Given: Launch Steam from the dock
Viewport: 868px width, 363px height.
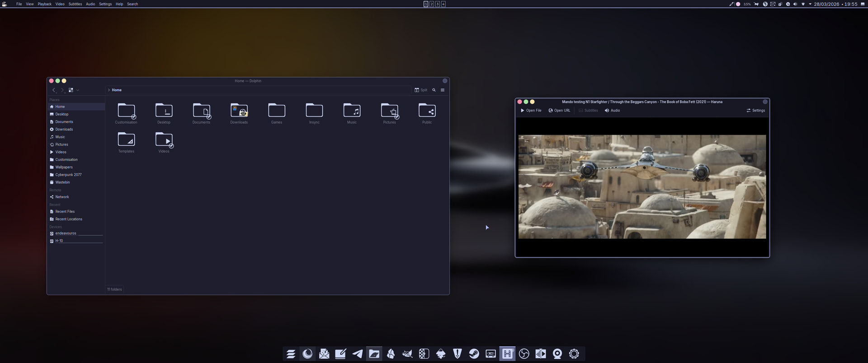Looking at the screenshot, I should point(474,354).
